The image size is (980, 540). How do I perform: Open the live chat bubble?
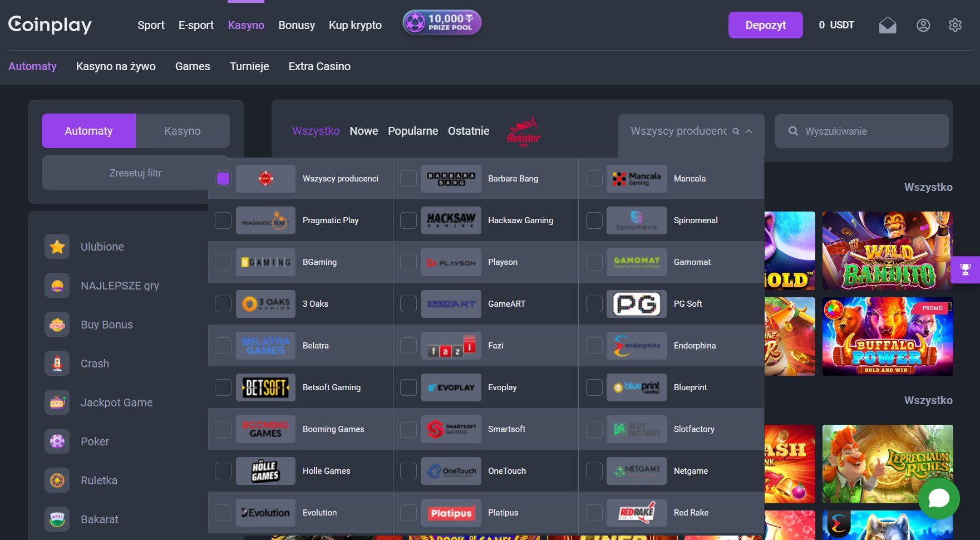pos(939,498)
